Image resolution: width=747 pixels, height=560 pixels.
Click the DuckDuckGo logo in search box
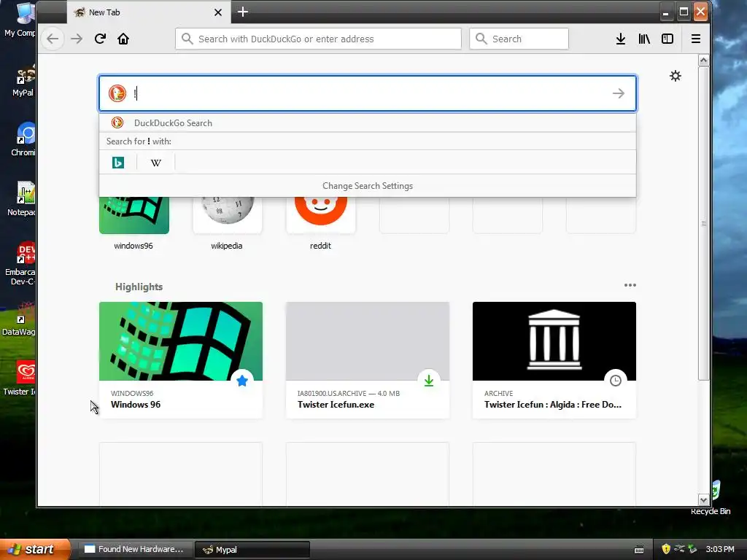click(117, 93)
